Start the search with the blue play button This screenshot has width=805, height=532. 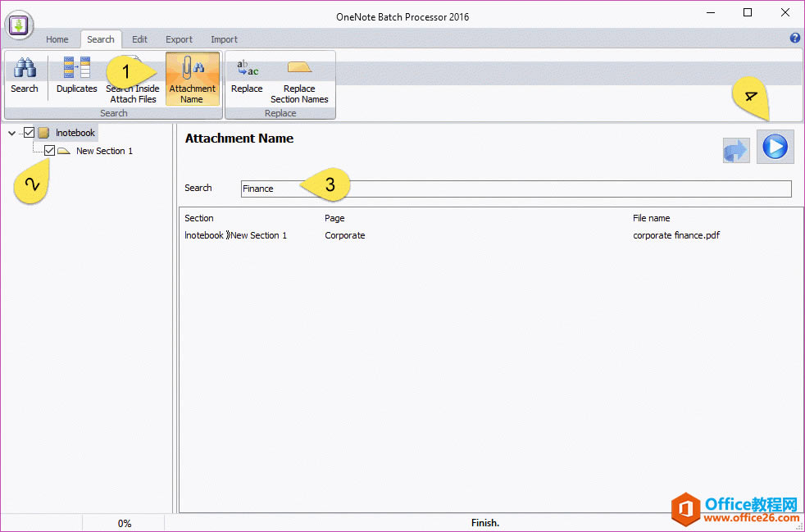coord(775,147)
